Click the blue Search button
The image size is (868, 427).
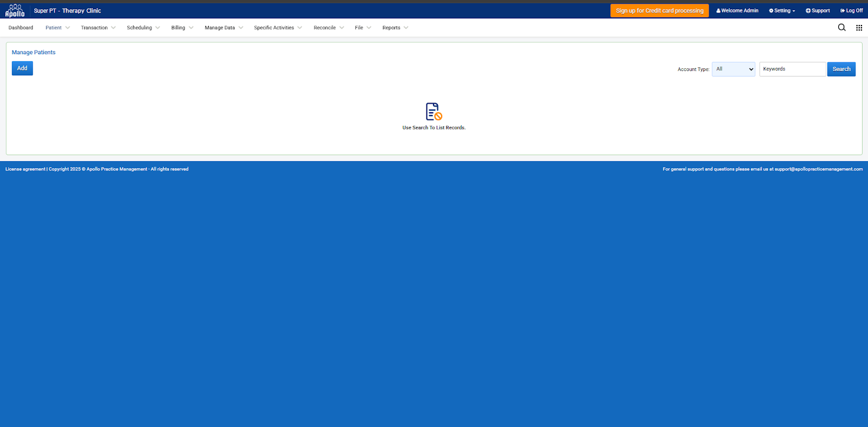pos(841,69)
